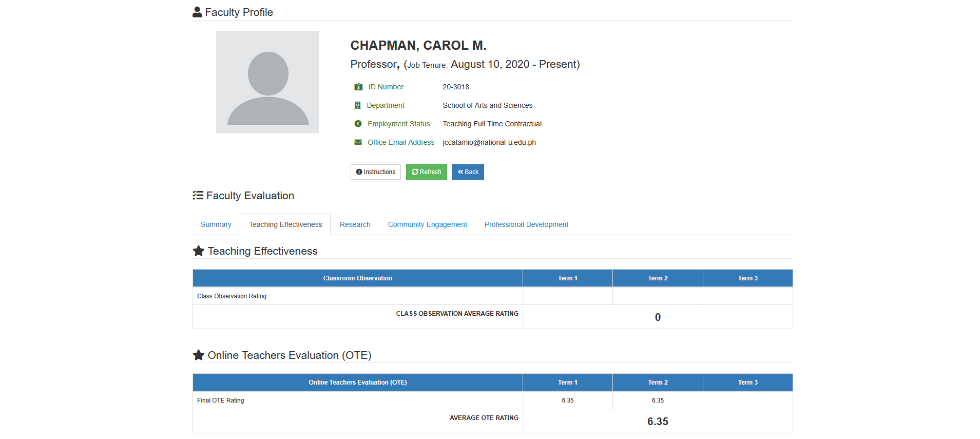Open the Research tab

coord(355,224)
